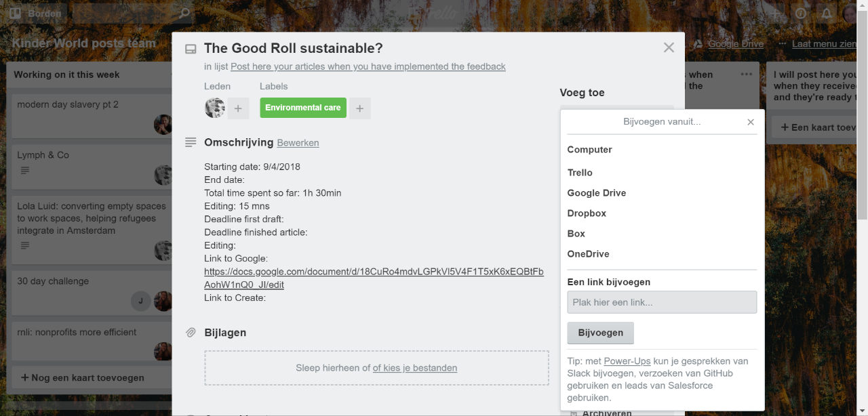The width and height of the screenshot is (868, 416).
Task: Click the Environmental care green label
Action: [303, 108]
